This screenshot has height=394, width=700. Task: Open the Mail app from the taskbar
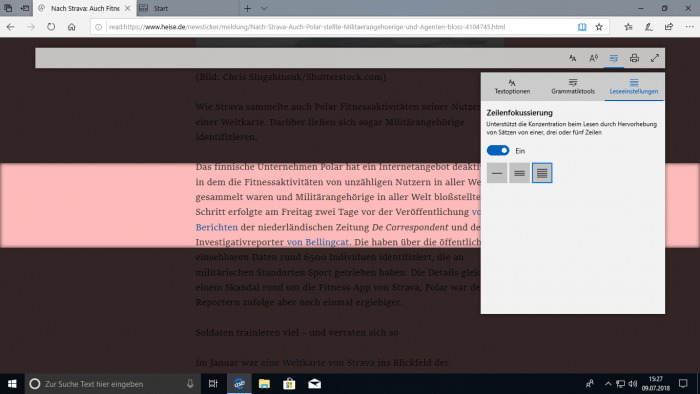[x=314, y=384]
